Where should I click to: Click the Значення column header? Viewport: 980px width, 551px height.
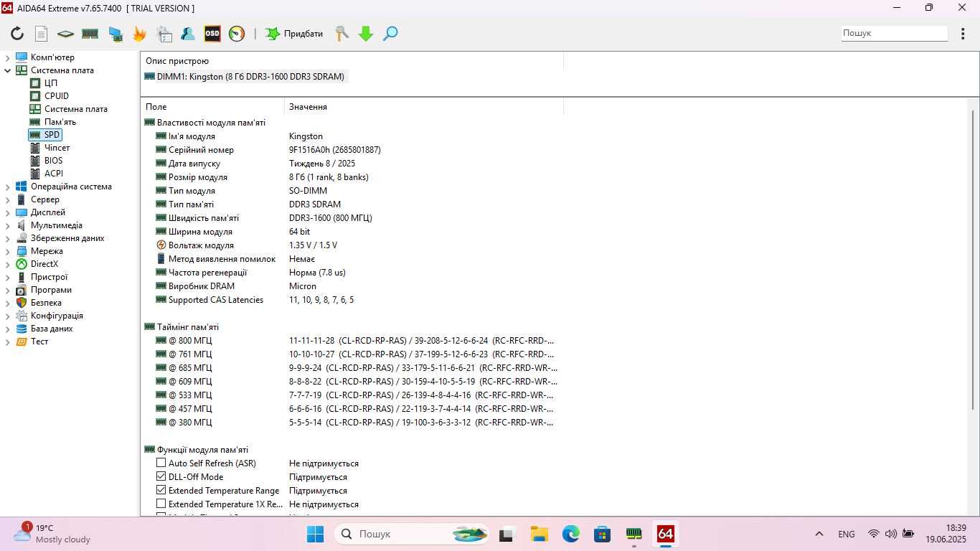[x=424, y=106]
